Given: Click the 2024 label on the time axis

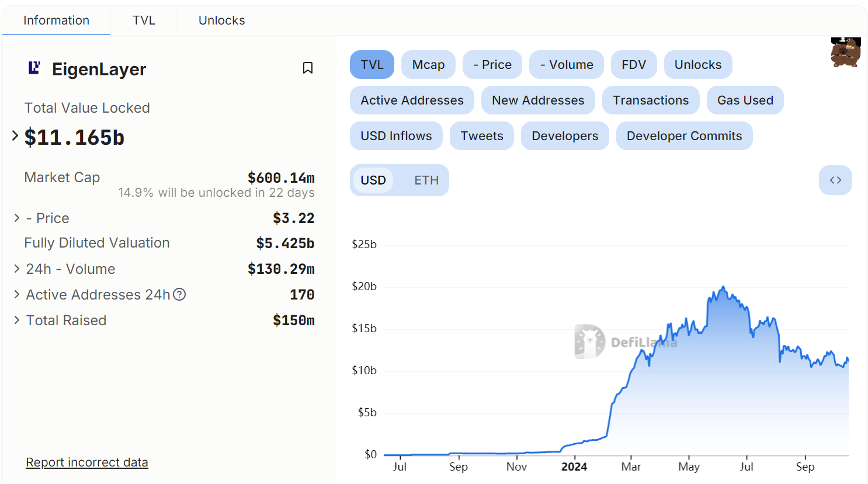Looking at the screenshot, I should (574, 466).
